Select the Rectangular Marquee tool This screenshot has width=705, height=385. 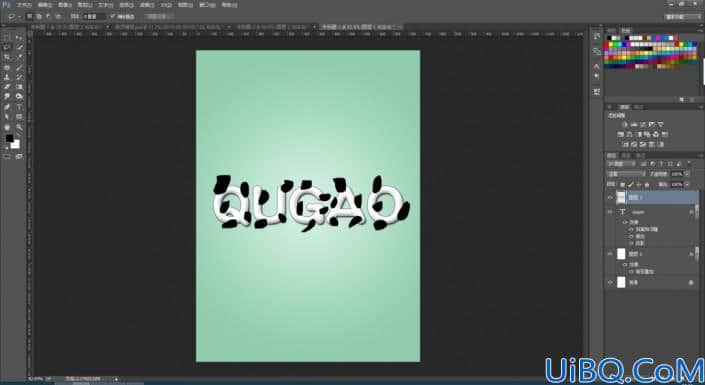[x=7, y=37]
